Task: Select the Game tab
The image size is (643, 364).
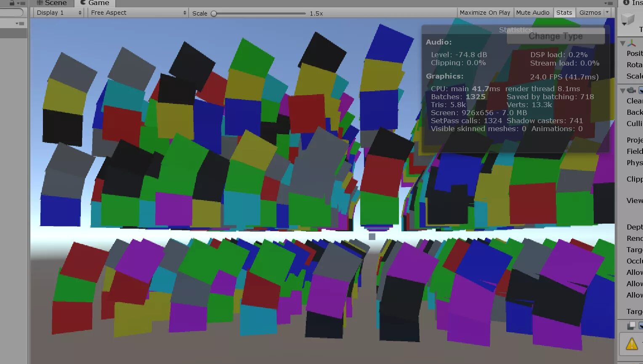Action: (x=95, y=3)
